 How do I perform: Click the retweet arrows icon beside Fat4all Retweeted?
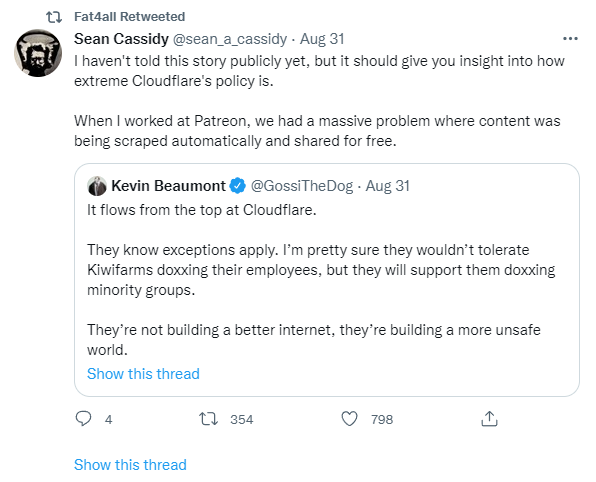pyautogui.click(x=54, y=17)
